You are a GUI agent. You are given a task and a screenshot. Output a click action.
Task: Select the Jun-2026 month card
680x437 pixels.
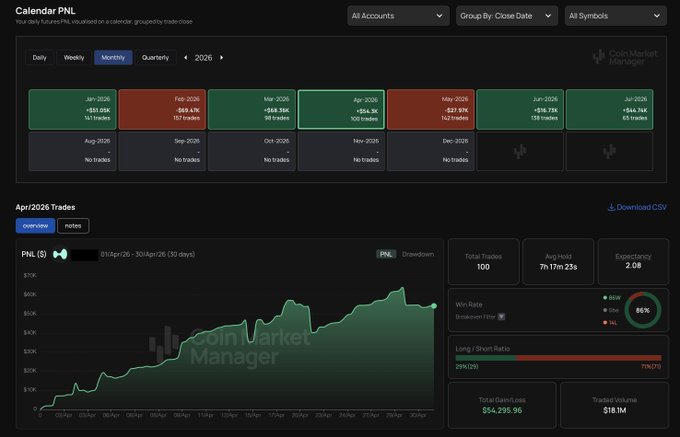(520, 110)
